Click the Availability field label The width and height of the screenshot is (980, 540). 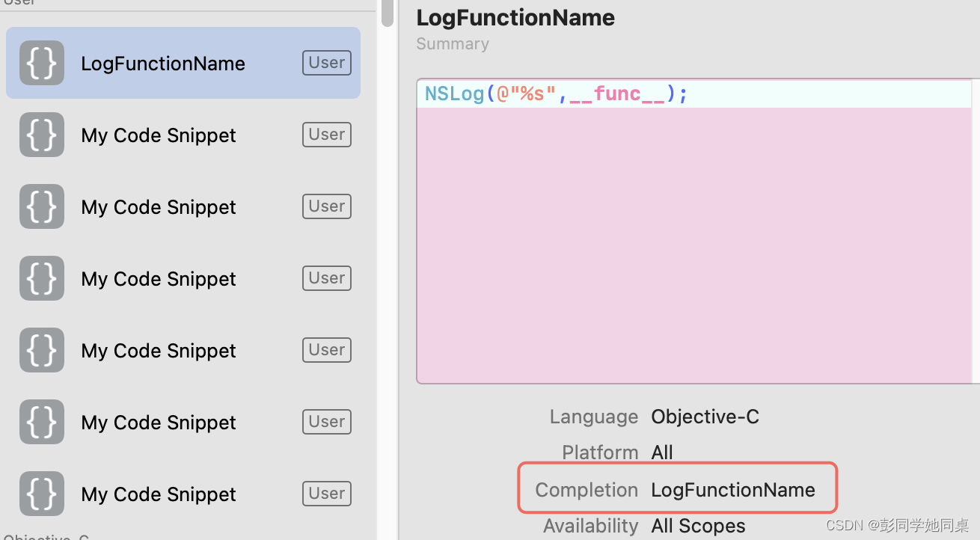tap(591, 526)
